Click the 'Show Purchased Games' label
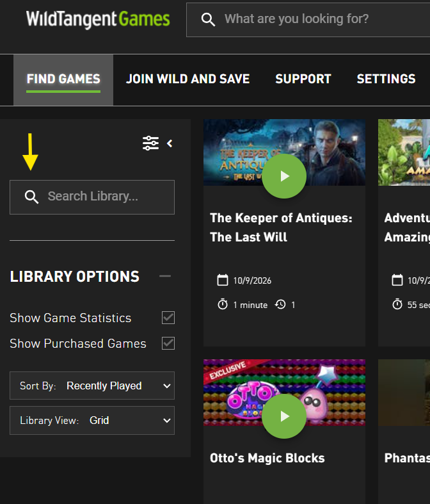 click(x=78, y=344)
